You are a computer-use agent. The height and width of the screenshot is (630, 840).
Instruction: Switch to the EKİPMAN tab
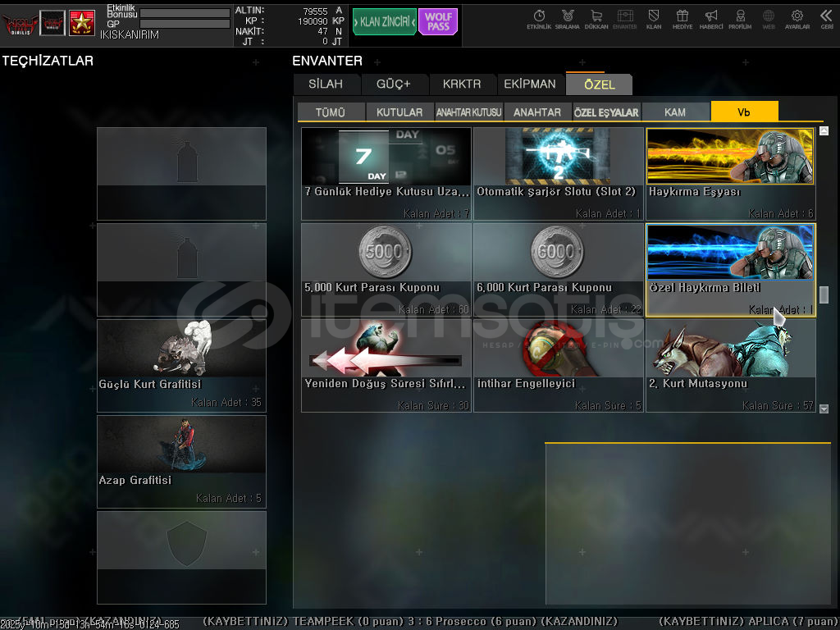coord(530,84)
